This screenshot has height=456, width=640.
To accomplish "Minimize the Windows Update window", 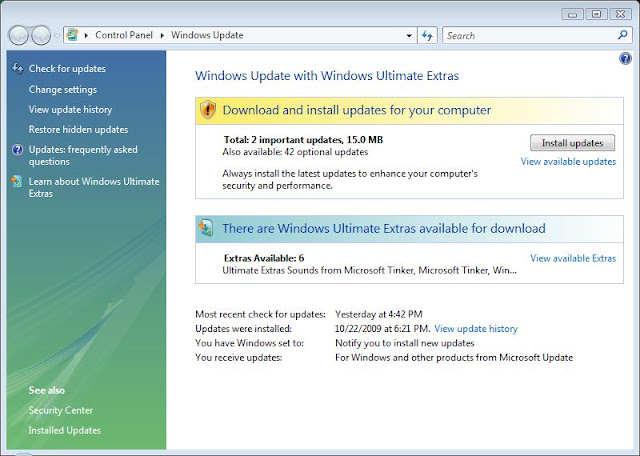I will tap(572, 14).
